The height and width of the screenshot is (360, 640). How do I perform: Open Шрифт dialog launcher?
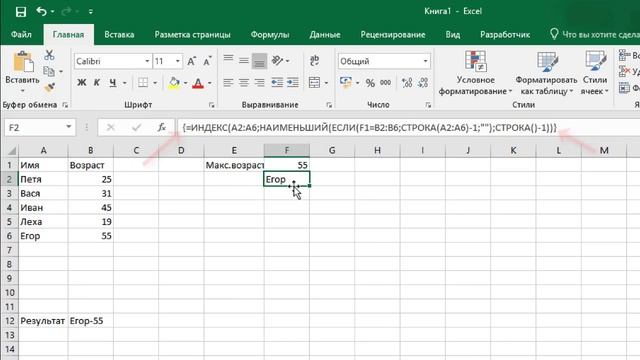[211, 105]
